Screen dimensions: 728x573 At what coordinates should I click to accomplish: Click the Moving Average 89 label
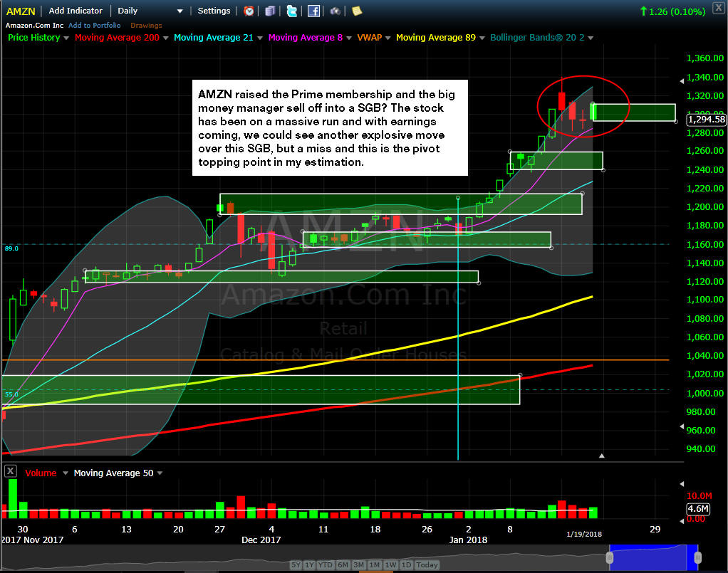[x=436, y=38]
